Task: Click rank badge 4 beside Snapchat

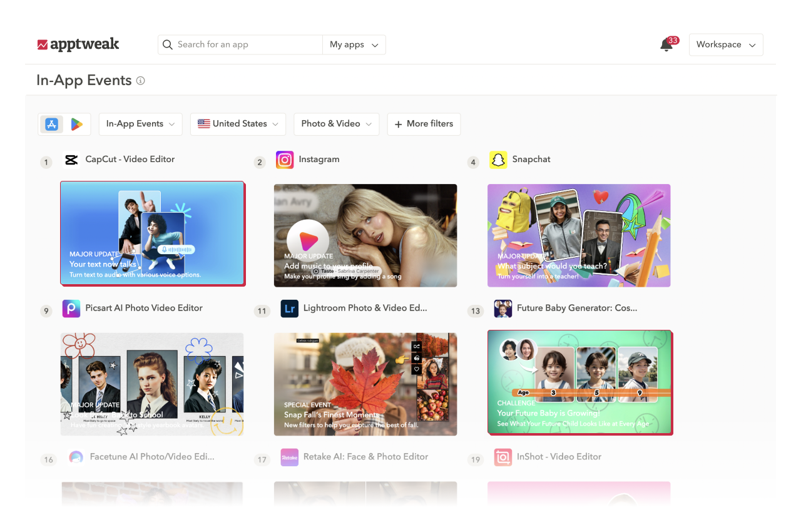Action: coord(474,163)
